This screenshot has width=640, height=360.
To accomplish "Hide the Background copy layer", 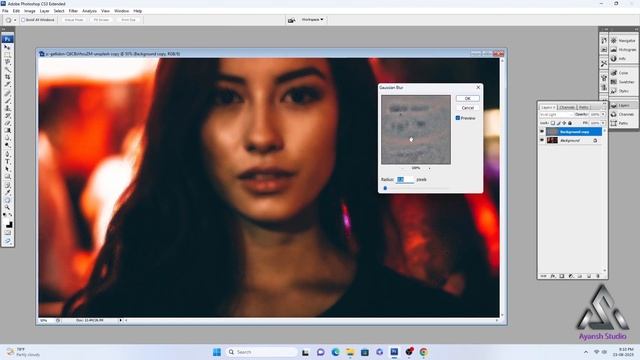I will pos(542,131).
